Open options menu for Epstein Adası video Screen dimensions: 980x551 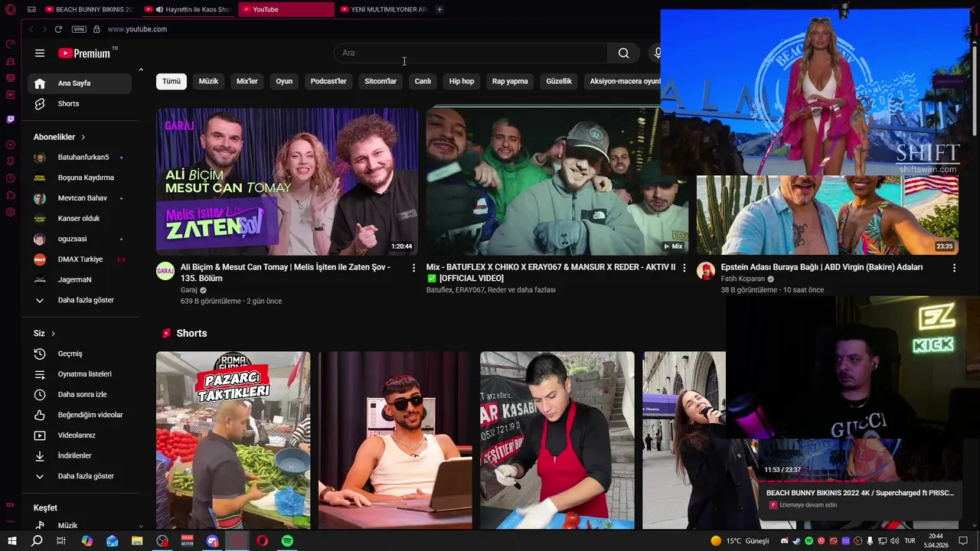(x=954, y=268)
